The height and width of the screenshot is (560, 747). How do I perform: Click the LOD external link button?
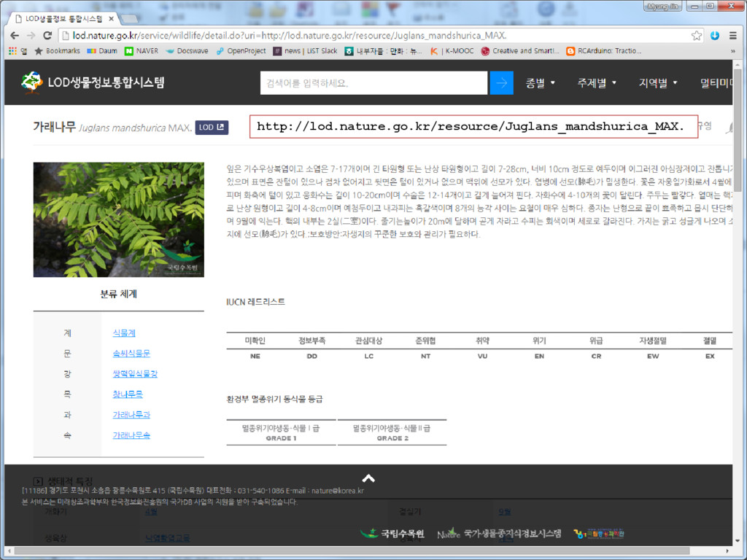(x=212, y=127)
